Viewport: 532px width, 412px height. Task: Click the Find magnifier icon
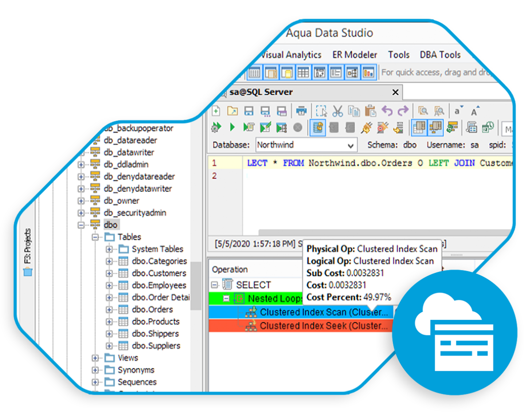[423, 111]
